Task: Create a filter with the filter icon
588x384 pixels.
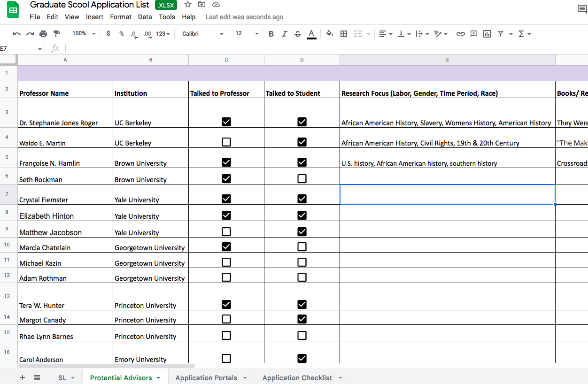Action: coord(502,33)
